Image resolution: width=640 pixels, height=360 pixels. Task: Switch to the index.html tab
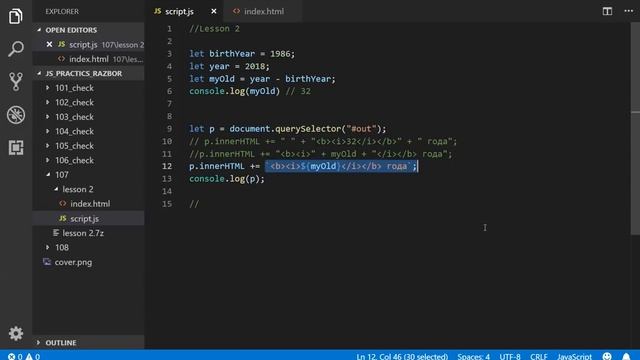point(264,11)
